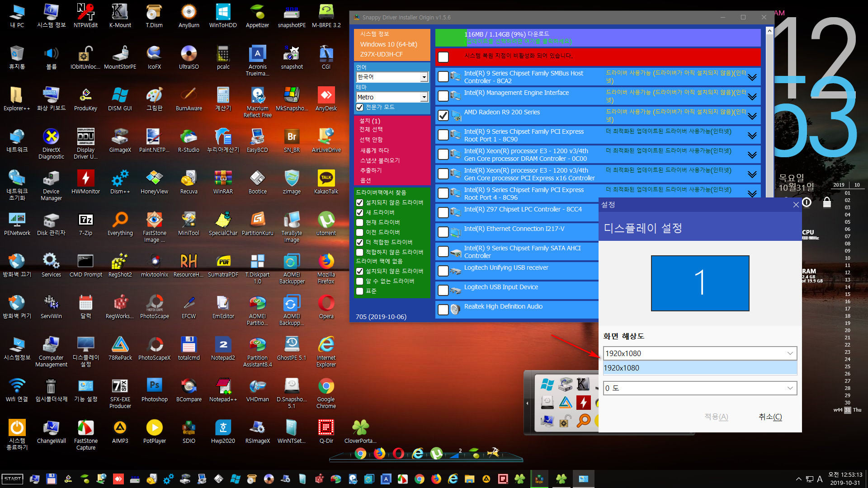Open the DISM GUI desktop icon

(x=120, y=99)
